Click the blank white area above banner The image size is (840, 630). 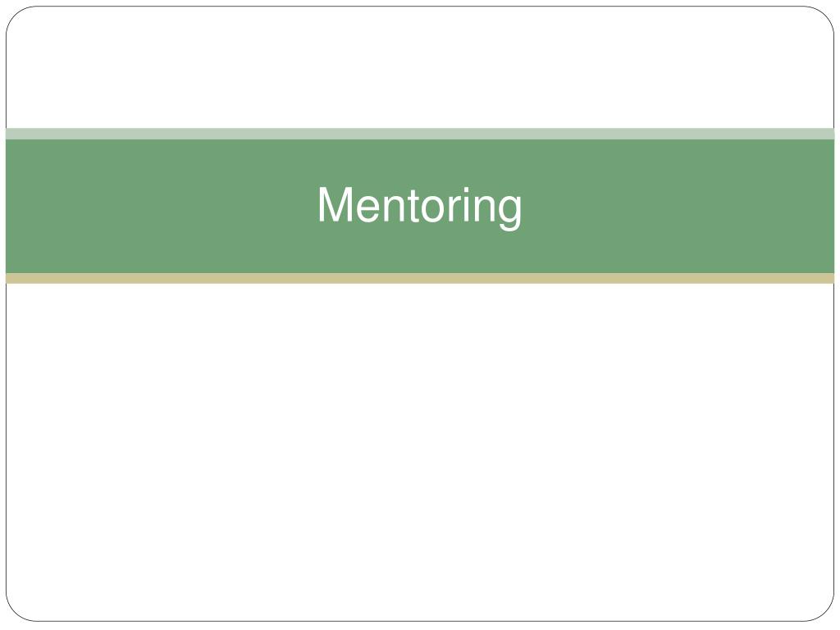point(420,67)
